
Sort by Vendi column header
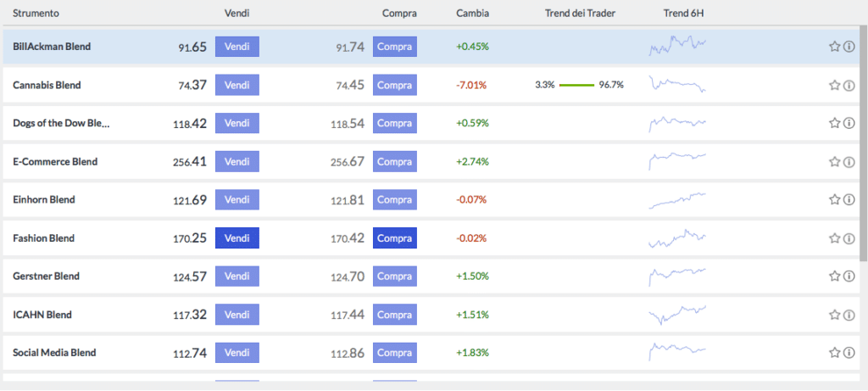(237, 12)
